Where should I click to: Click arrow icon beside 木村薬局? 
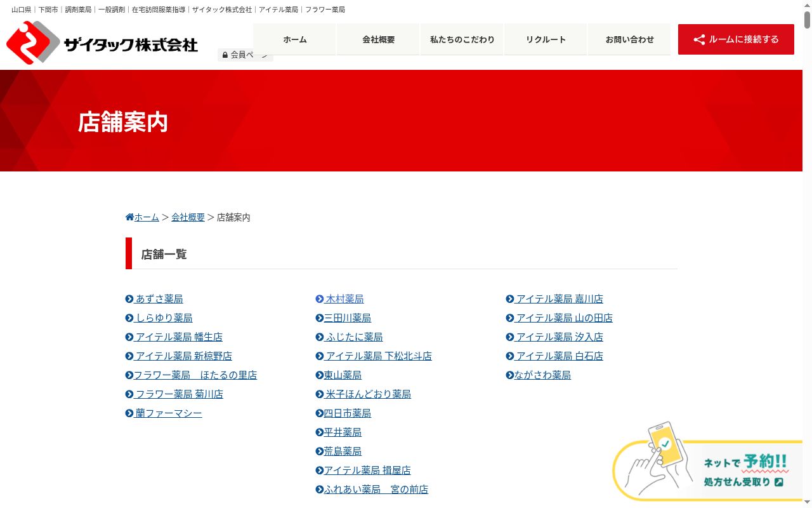coord(320,298)
